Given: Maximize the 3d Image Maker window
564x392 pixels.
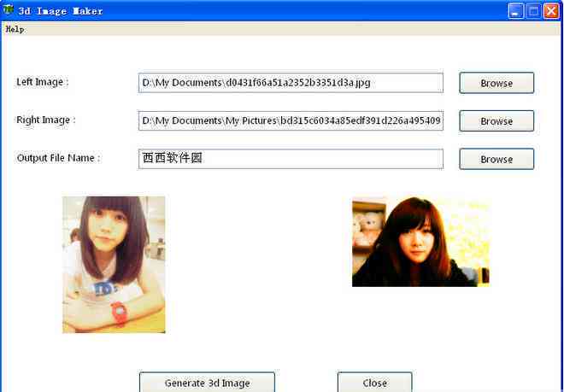Looking at the screenshot, I should pyautogui.click(x=533, y=11).
